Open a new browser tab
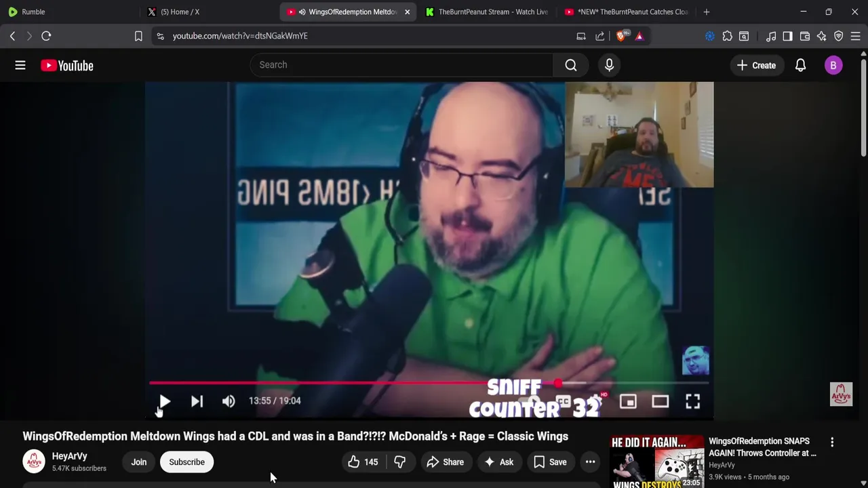Screen dimensions: 868x488 [707, 12]
